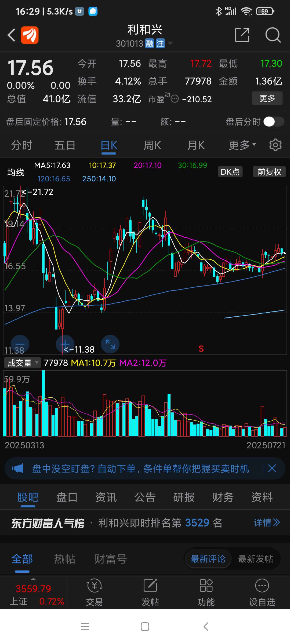Viewport: 290px width, 644px height.
Task: Switch the 前复权 adjustment mode
Action: [x=269, y=172]
